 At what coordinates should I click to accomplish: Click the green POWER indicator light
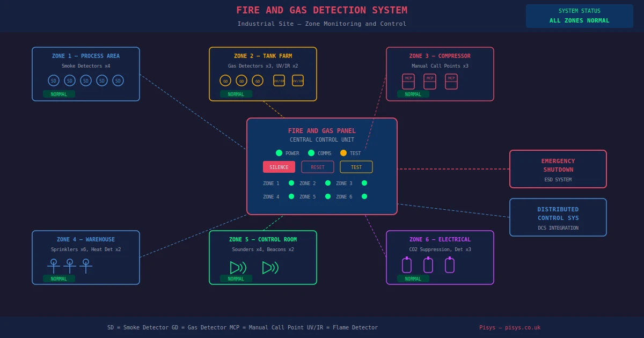click(x=279, y=153)
